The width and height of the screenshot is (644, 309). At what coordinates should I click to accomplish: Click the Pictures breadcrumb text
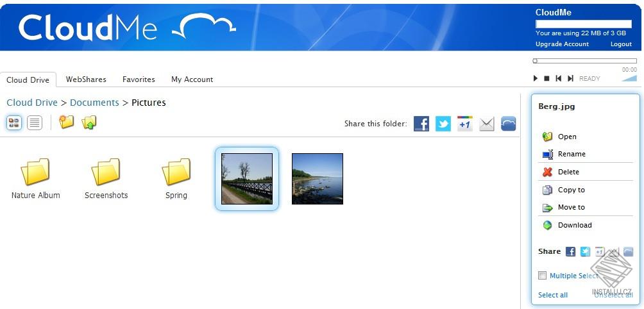pyautogui.click(x=149, y=103)
